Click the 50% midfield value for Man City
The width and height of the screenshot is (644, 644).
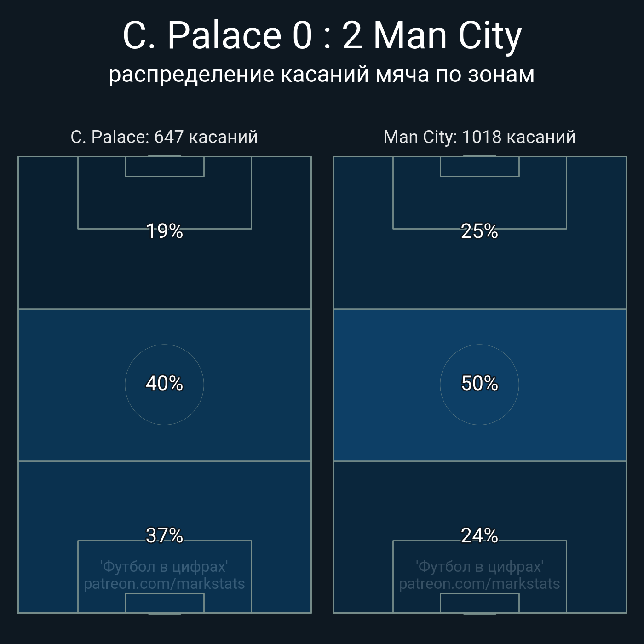click(479, 384)
